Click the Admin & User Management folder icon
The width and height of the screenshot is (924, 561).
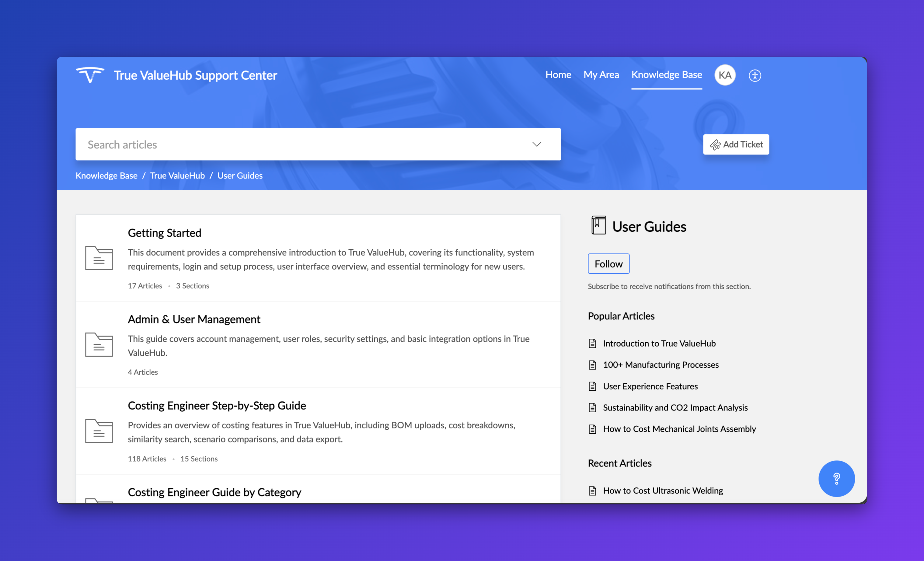[99, 345]
